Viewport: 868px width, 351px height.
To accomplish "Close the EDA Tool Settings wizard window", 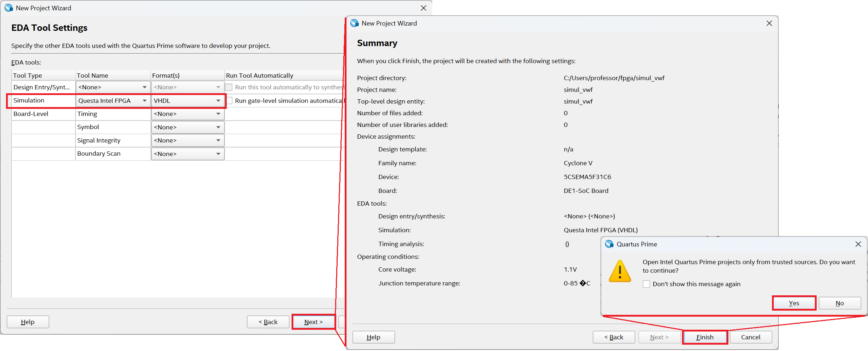I will 423,8.
